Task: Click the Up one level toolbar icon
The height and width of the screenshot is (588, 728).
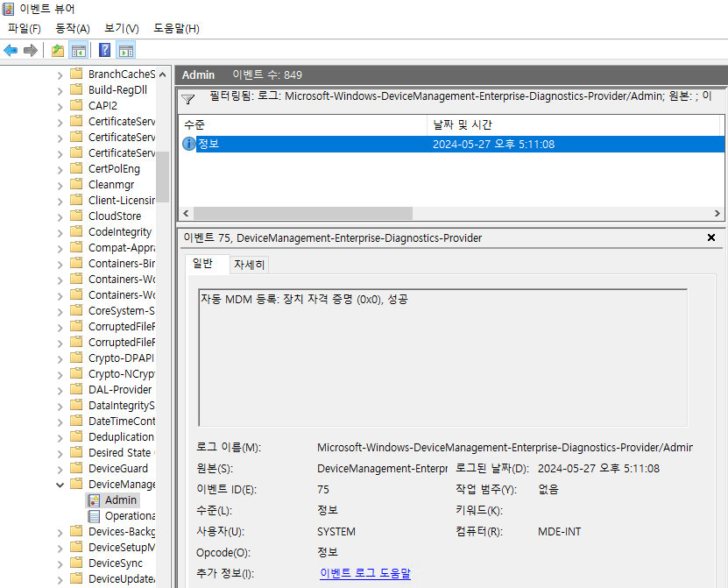Action: click(58, 50)
